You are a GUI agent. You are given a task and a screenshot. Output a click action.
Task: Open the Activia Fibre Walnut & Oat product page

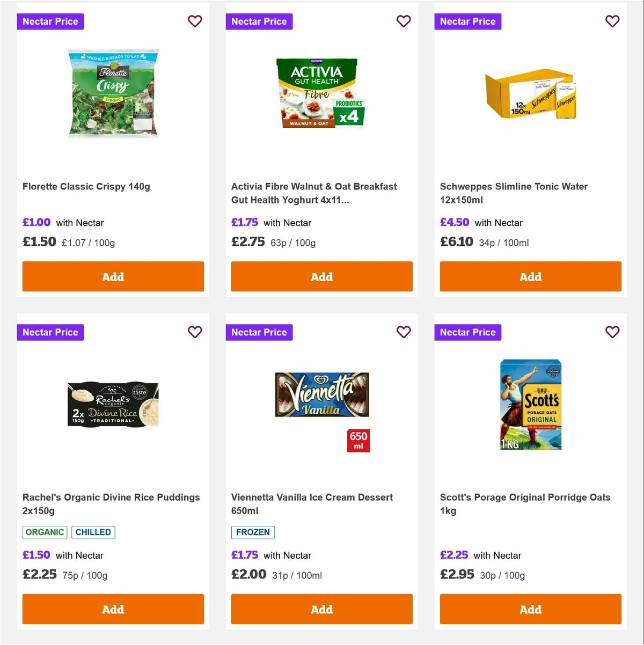(314, 193)
